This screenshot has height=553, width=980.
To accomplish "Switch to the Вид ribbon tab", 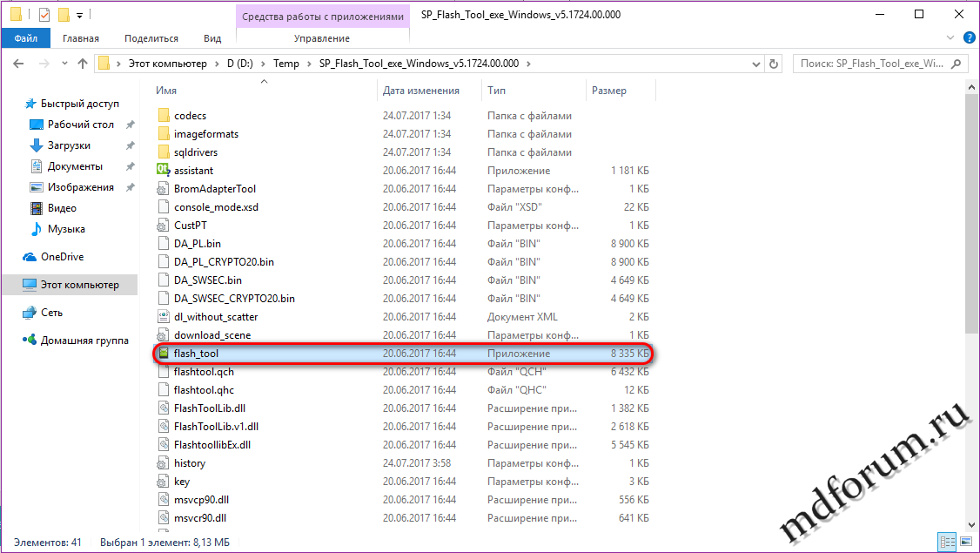I will pos(212,38).
